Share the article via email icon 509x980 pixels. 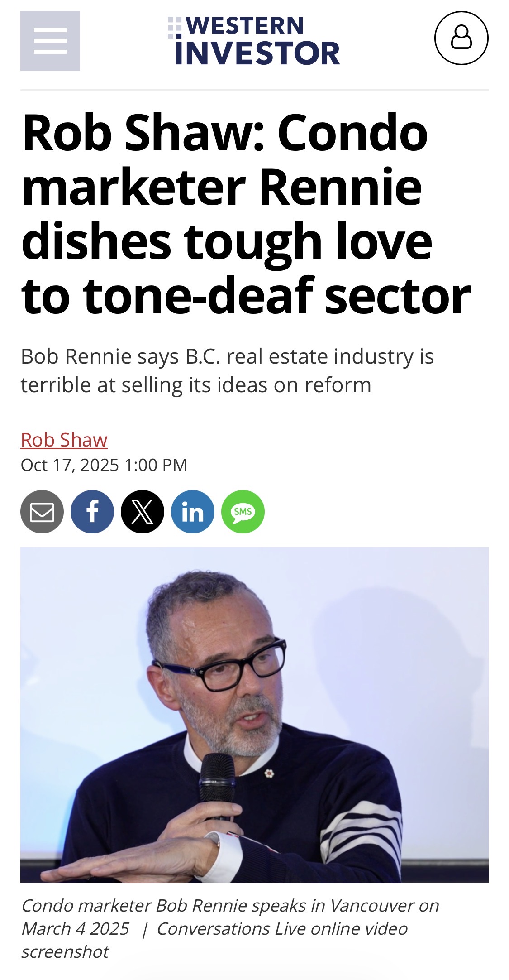point(42,512)
